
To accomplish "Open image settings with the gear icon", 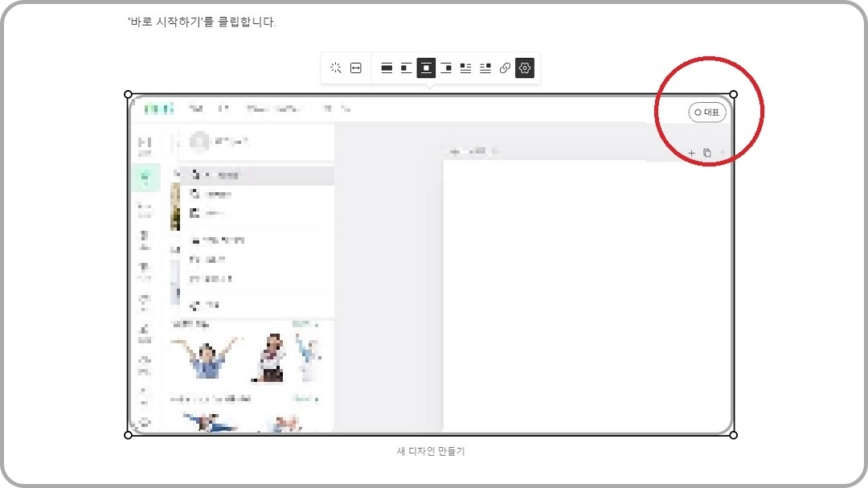I will click(525, 68).
